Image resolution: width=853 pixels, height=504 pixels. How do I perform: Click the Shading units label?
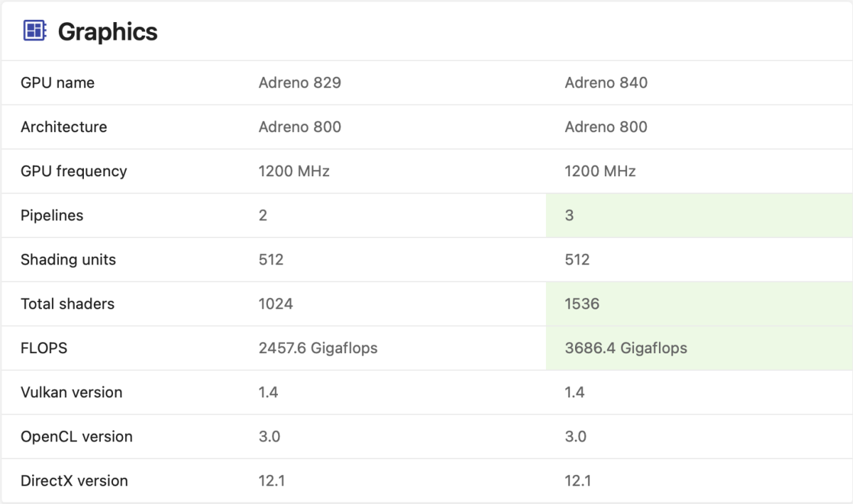[x=68, y=259]
